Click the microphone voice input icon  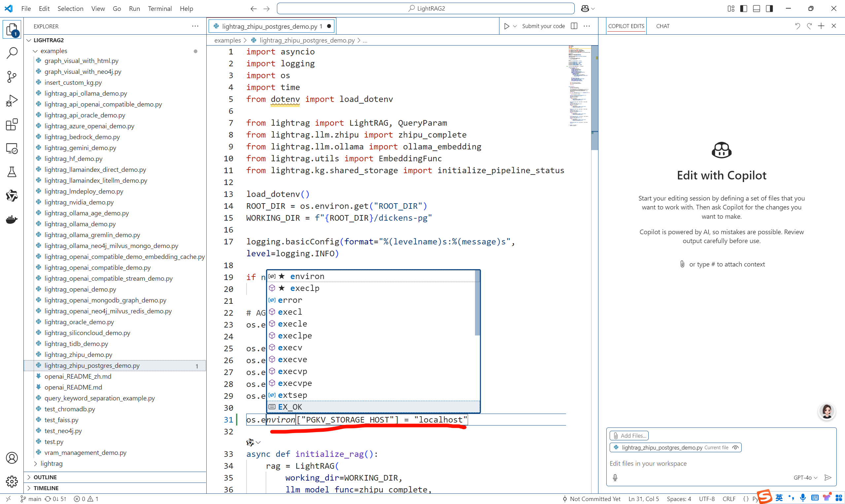(x=615, y=478)
